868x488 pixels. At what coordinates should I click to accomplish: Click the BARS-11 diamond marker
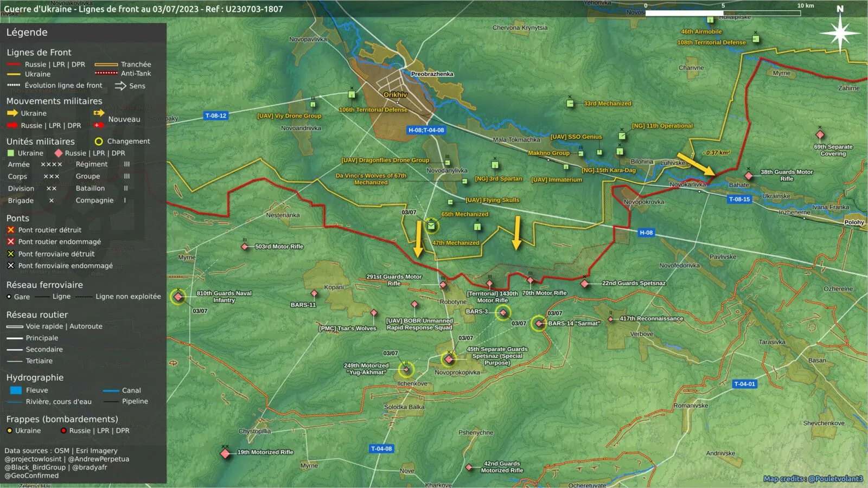click(x=314, y=293)
